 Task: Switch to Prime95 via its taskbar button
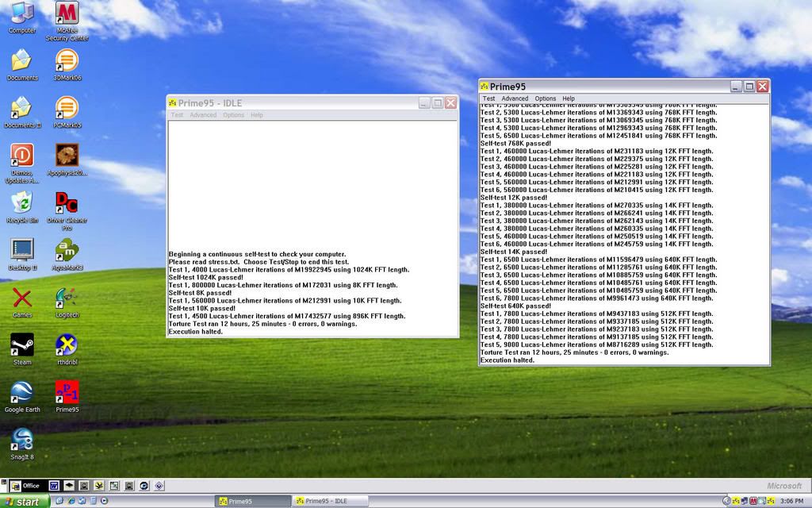pos(253,502)
